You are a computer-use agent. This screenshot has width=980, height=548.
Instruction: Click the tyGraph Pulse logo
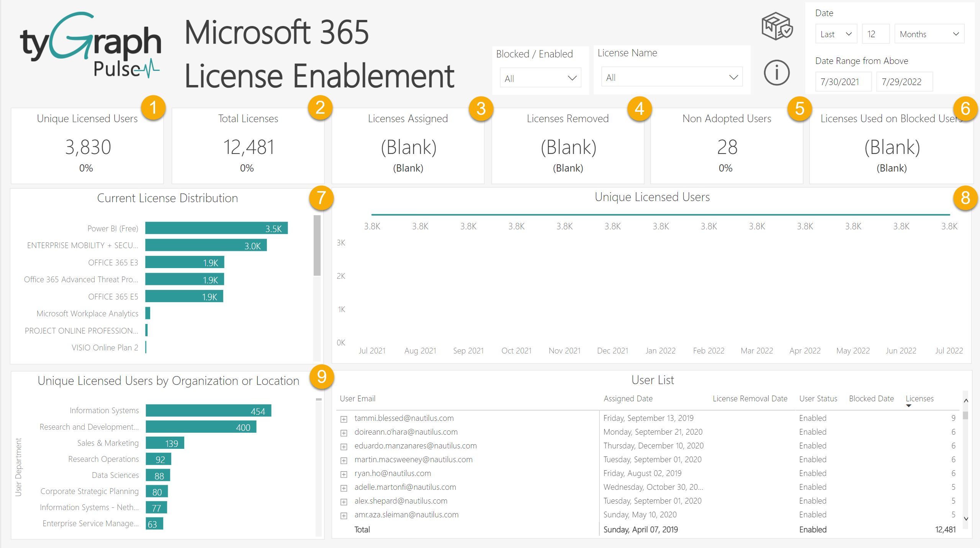[x=90, y=45]
